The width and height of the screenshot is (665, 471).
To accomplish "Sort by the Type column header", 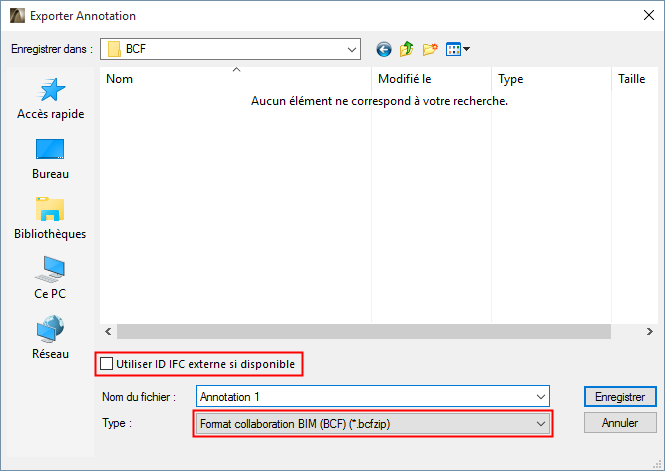I will [x=550, y=79].
